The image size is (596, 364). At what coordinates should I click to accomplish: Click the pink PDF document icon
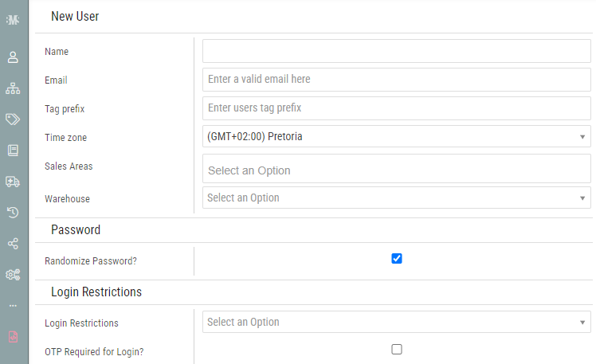[13, 336]
